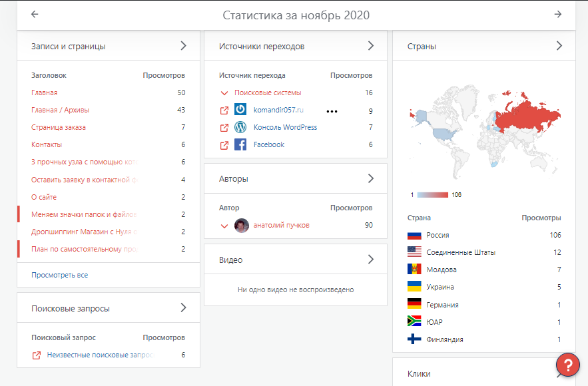The image size is (588, 386).
Task: Open the О сайте page link
Action: (x=44, y=197)
